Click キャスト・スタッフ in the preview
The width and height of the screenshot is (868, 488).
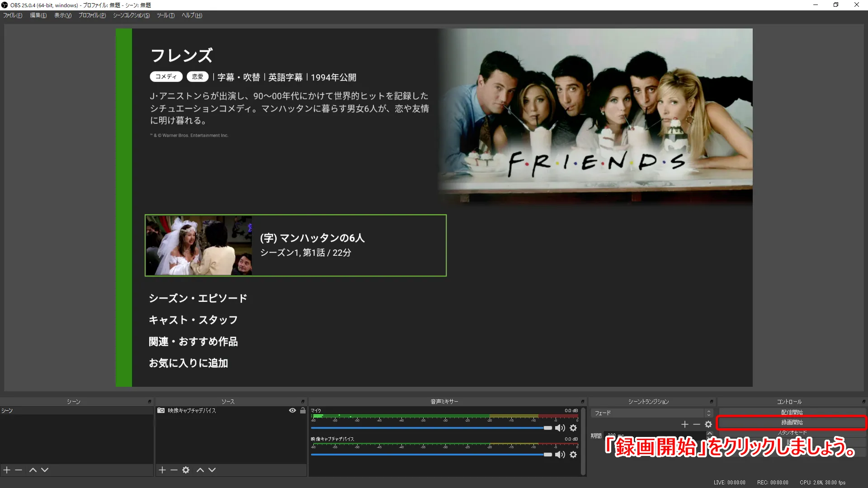(x=193, y=320)
